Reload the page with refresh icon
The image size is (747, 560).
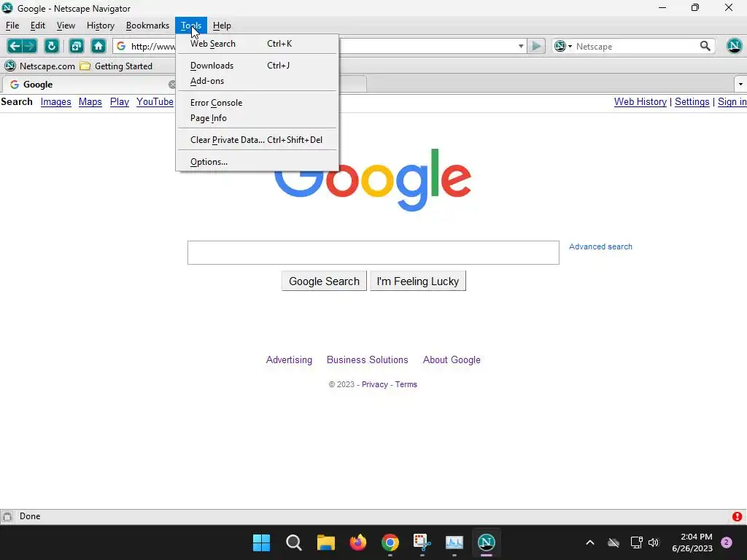pos(52,46)
